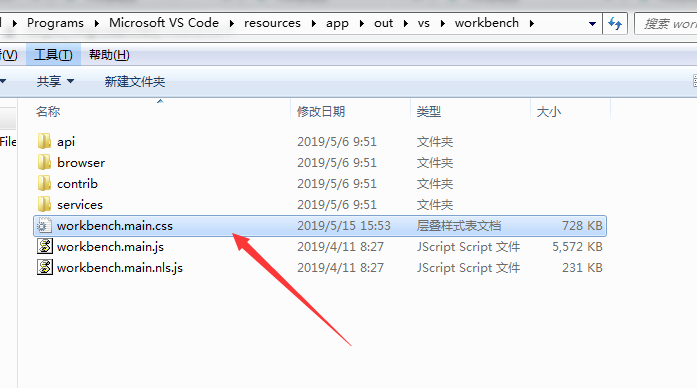Open the 工具(T) menu

coord(53,55)
